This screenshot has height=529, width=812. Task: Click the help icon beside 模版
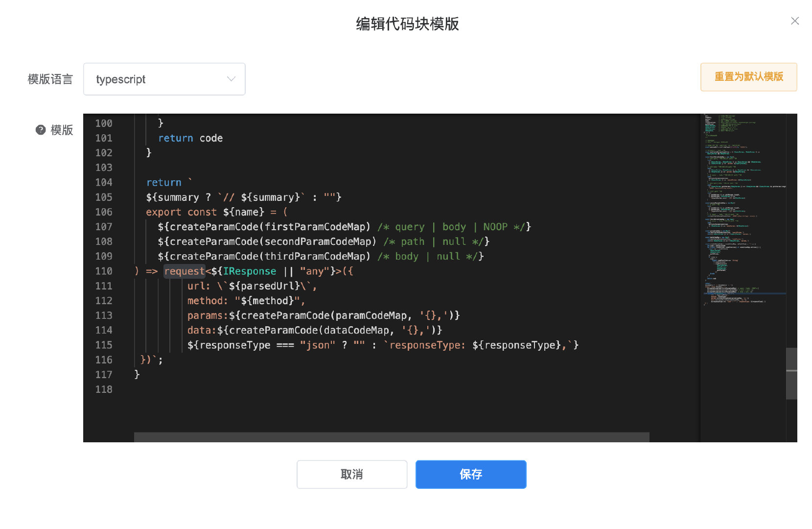click(41, 130)
